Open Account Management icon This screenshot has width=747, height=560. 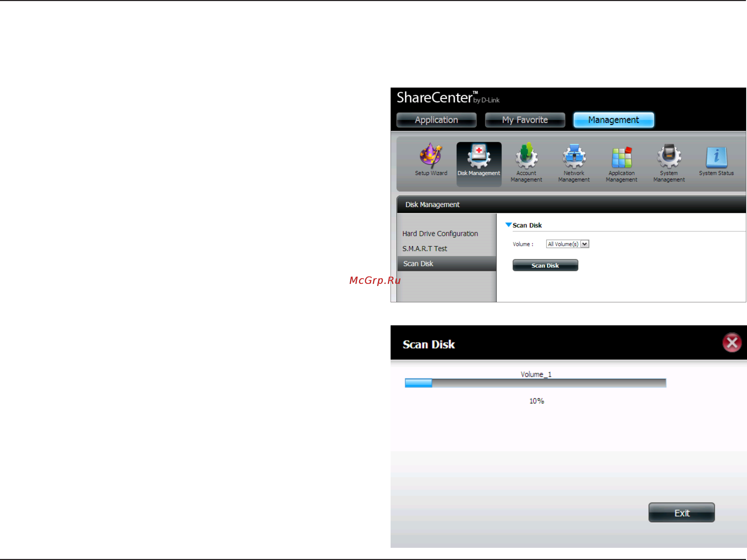526,163
